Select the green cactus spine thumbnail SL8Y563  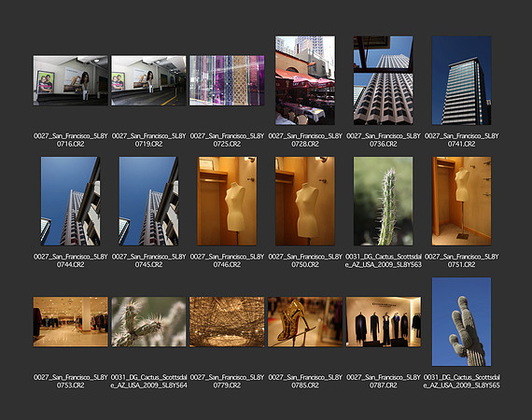[383, 201]
